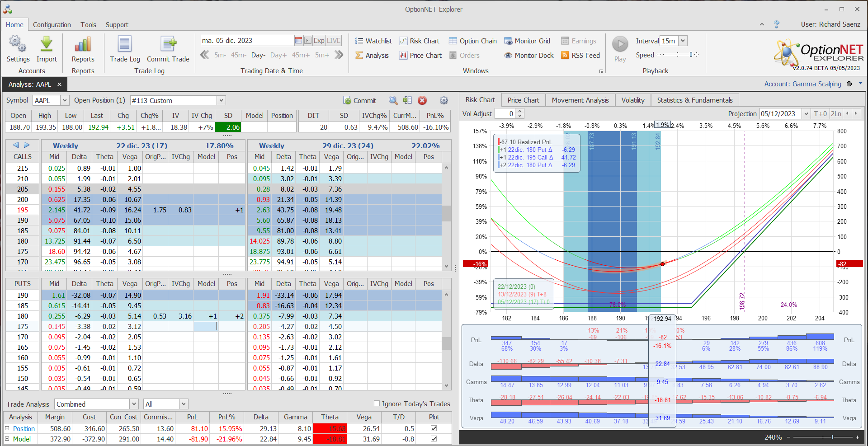Open the Analysis sigma window

372,56
